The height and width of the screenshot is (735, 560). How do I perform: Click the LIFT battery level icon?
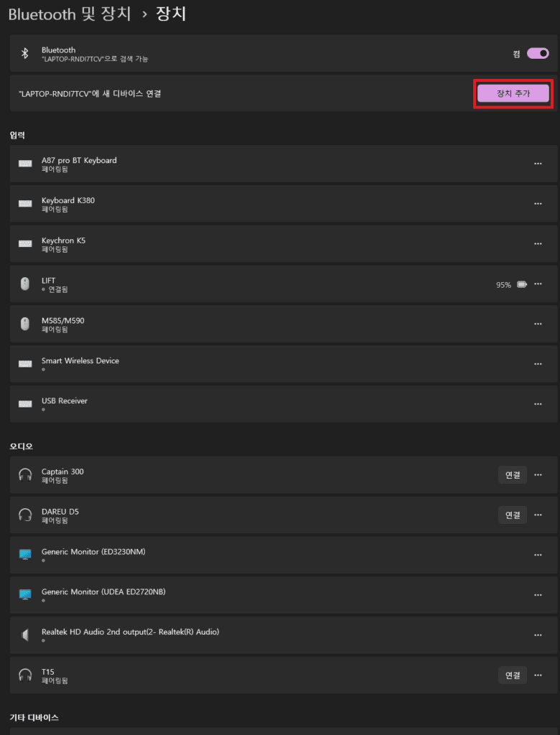(x=522, y=284)
